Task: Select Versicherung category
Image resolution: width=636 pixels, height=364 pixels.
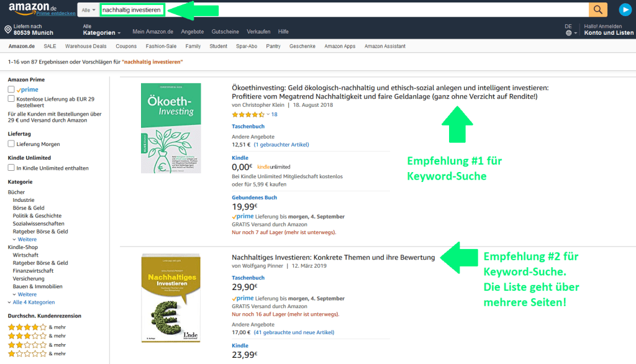Action: point(29,279)
